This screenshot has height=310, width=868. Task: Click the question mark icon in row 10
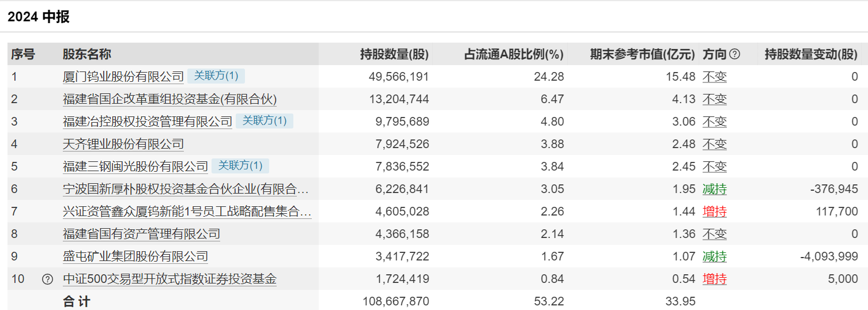coord(48,279)
